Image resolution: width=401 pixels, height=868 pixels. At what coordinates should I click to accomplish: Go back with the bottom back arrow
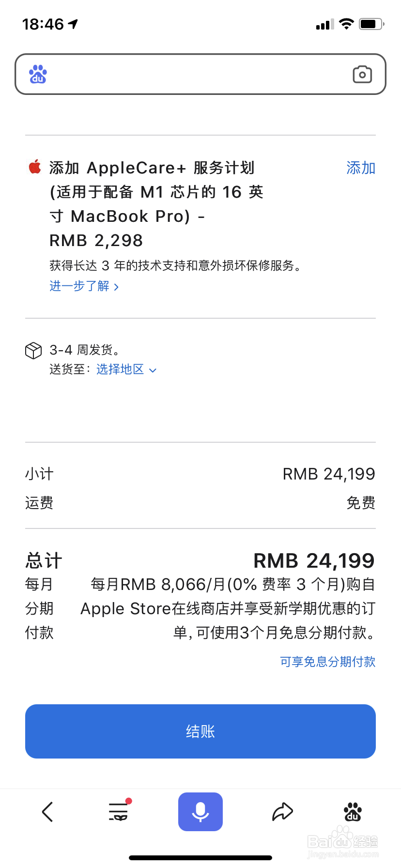[x=47, y=812]
